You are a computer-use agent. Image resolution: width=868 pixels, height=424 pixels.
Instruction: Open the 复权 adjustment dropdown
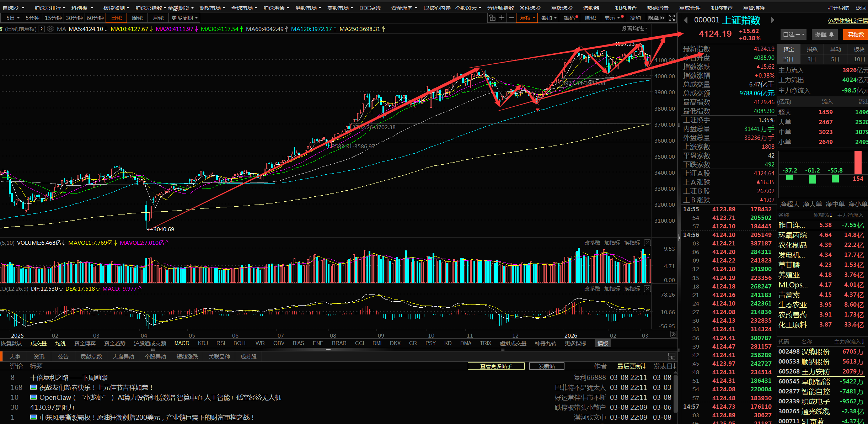(527, 18)
